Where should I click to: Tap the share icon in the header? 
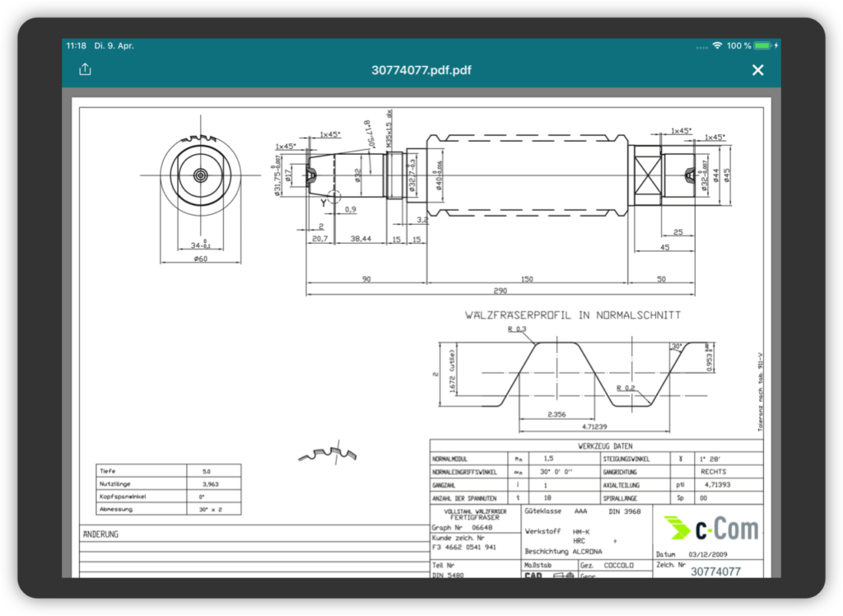(85, 70)
